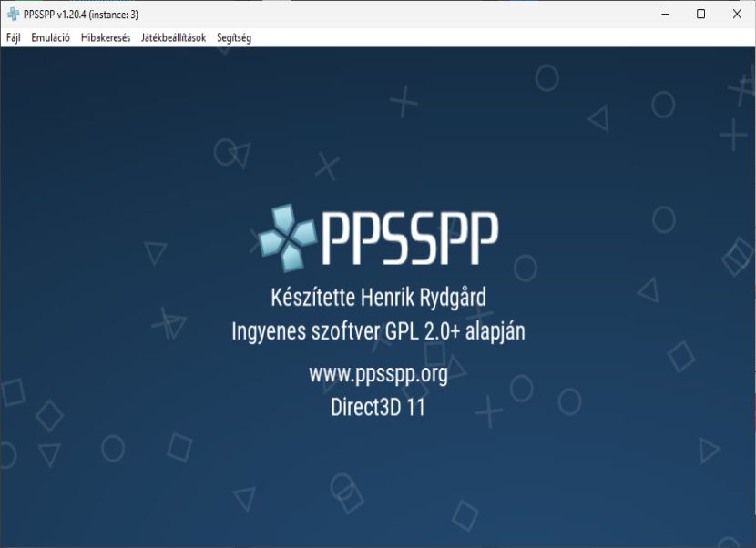Open the Emuláció menu
756x548 pixels.
(x=51, y=37)
